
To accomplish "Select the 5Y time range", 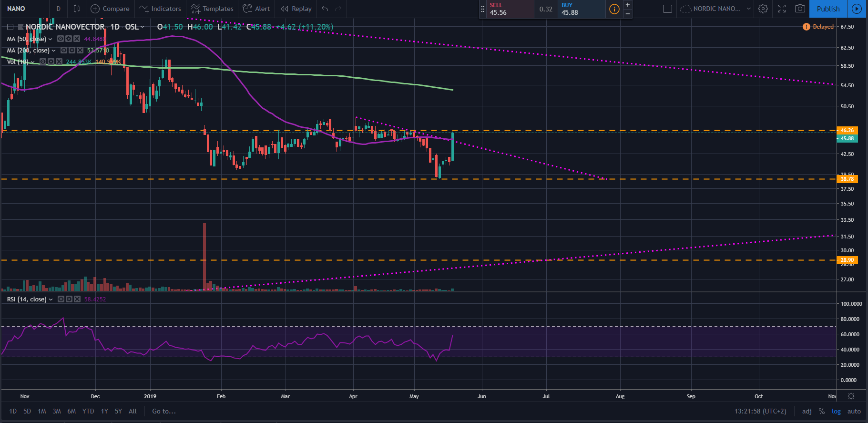I will 118,411.
